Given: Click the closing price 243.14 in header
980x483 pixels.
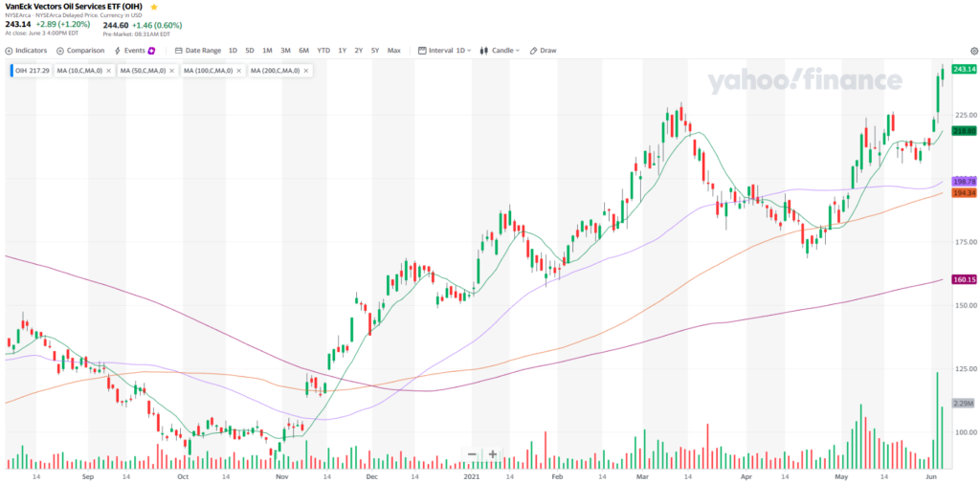Looking at the screenshot, I should pyautogui.click(x=17, y=24).
